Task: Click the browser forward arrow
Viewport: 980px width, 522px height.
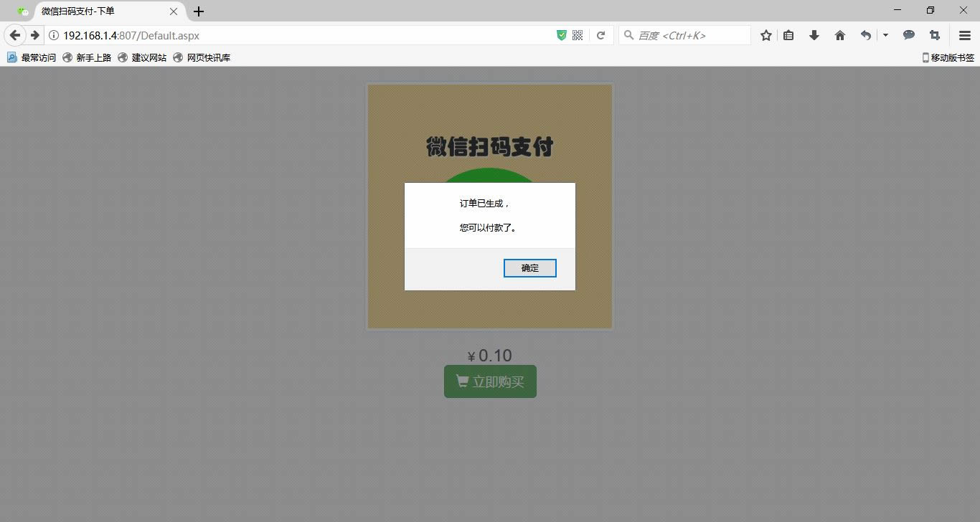Action: (x=34, y=35)
